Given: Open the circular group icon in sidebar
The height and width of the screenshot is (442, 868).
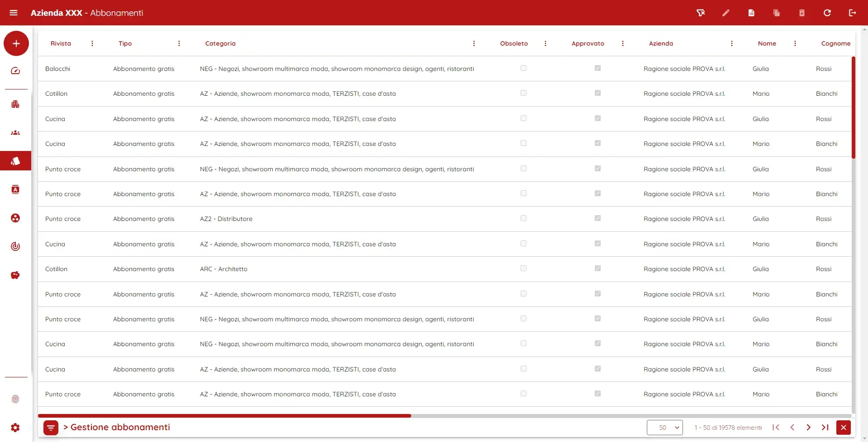Looking at the screenshot, I should tap(15, 218).
